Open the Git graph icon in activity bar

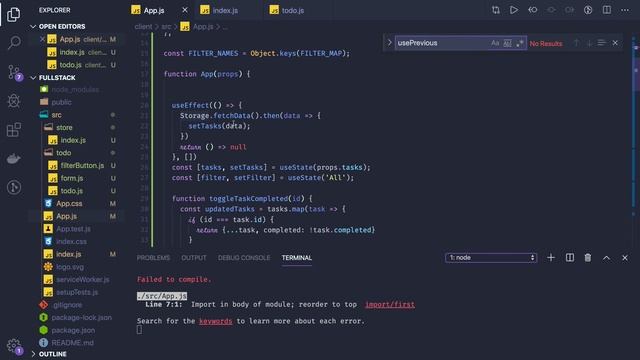(14, 187)
